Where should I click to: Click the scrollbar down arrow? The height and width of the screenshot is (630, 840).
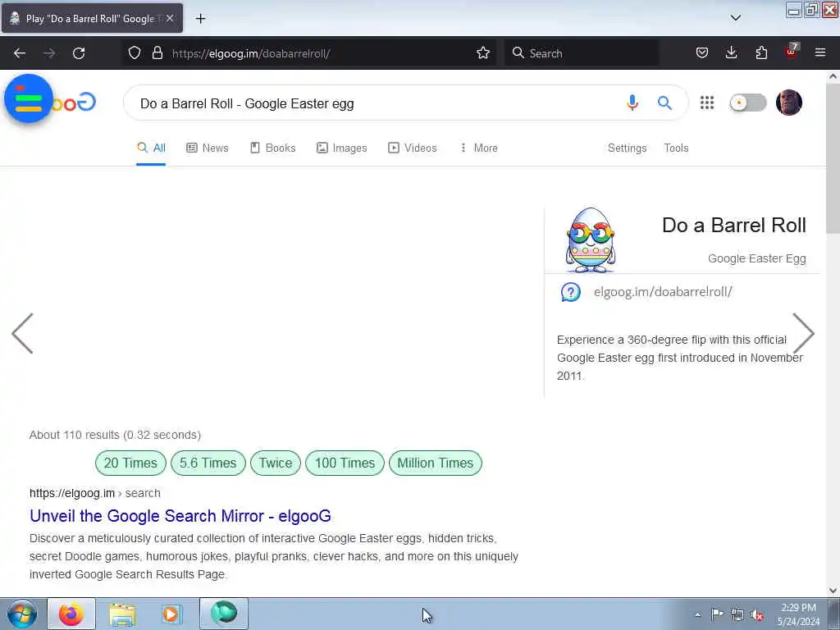(833, 590)
